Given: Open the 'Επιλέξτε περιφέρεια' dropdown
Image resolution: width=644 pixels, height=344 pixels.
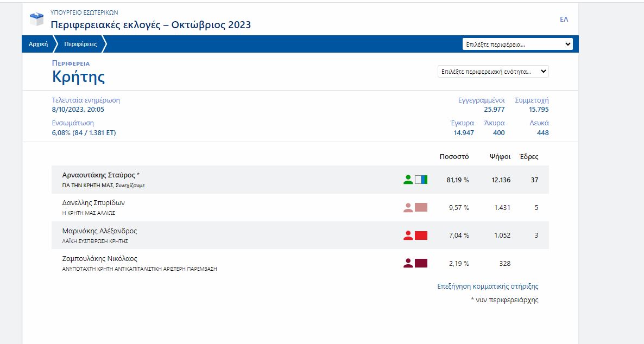Looking at the screenshot, I should point(517,44).
